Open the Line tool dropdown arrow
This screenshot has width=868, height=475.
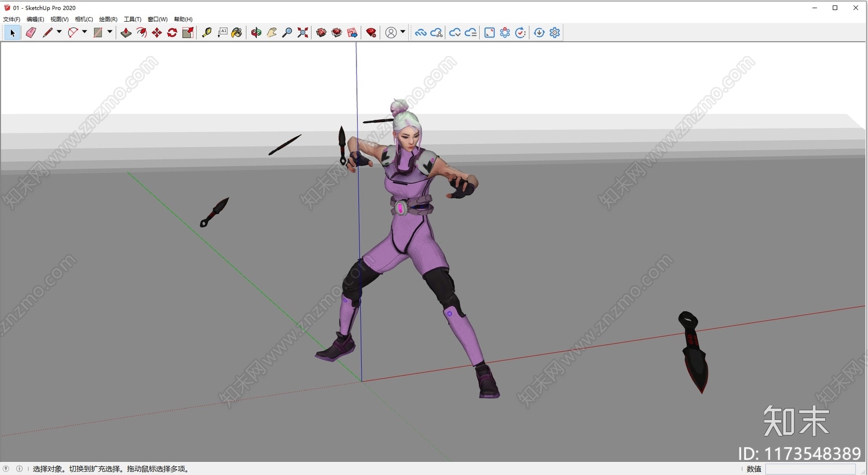[x=59, y=32]
